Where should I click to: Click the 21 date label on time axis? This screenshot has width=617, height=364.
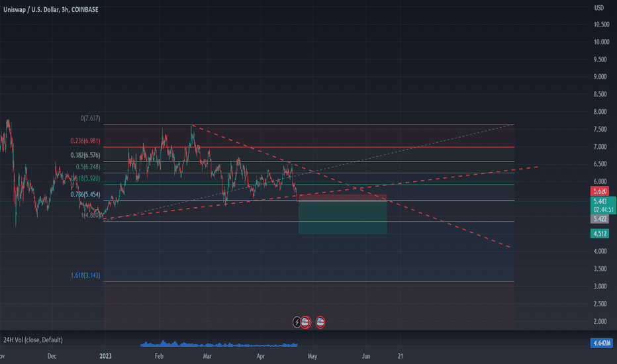(400, 356)
